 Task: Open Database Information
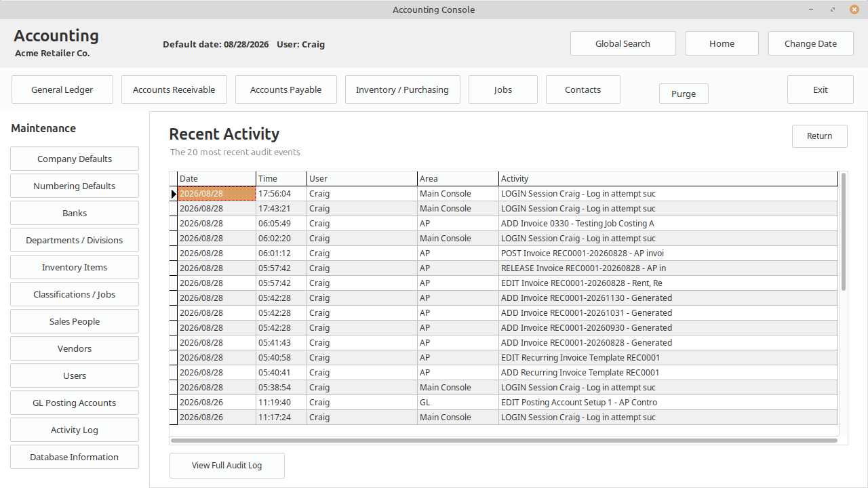[75, 457]
